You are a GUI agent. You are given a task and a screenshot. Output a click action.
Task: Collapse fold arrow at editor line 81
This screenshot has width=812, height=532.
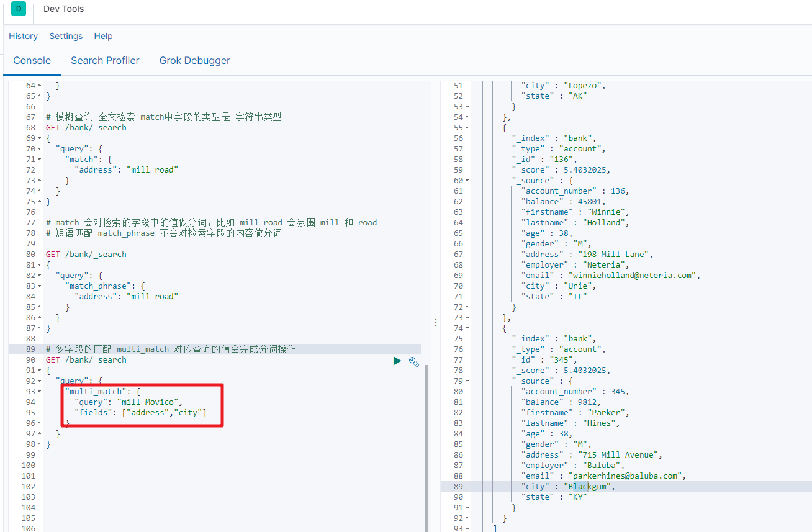(x=40, y=265)
